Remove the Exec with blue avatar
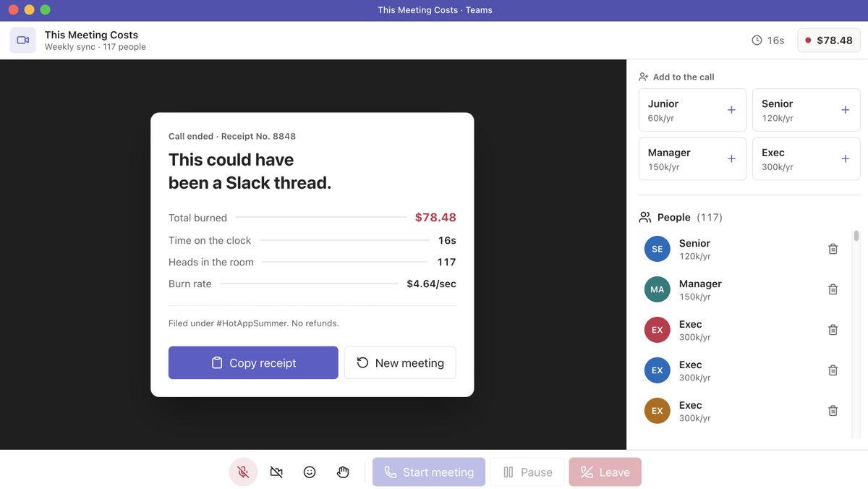 click(x=833, y=370)
